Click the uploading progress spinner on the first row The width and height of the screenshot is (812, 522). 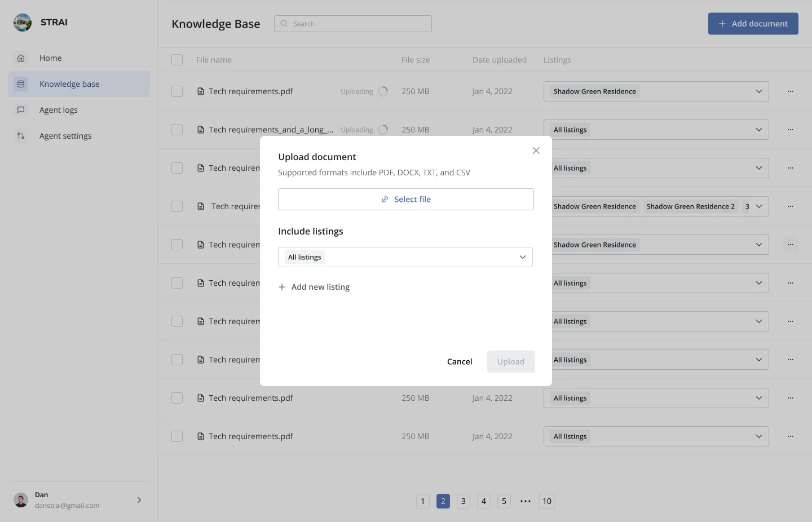[383, 91]
